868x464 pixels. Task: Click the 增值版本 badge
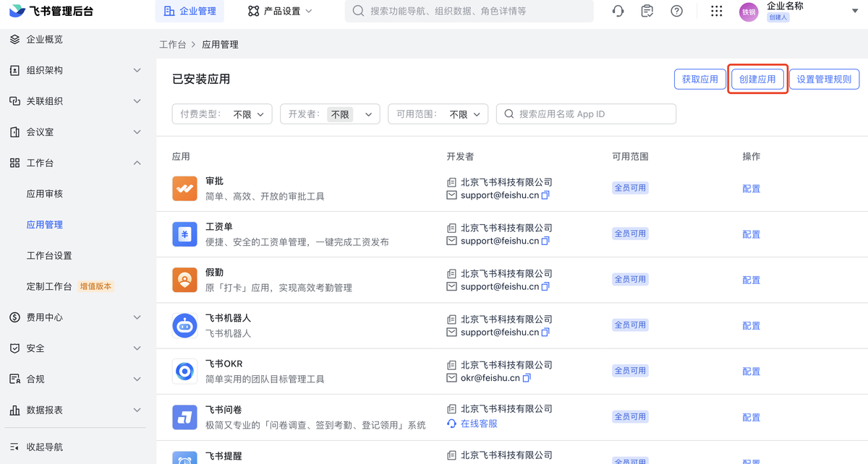click(95, 286)
